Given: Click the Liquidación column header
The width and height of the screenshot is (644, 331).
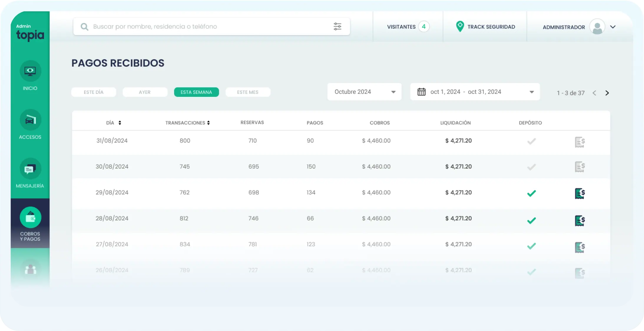Looking at the screenshot, I should (x=455, y=123).
